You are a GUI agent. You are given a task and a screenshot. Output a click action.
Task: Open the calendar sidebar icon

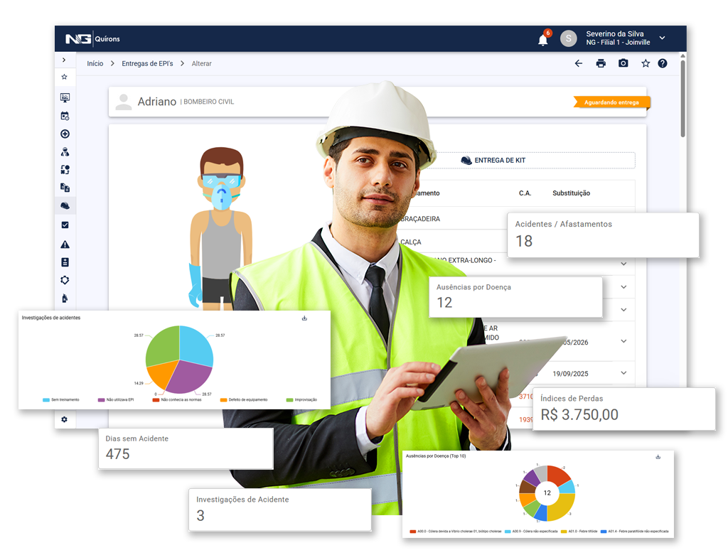[x=65, y=116]
